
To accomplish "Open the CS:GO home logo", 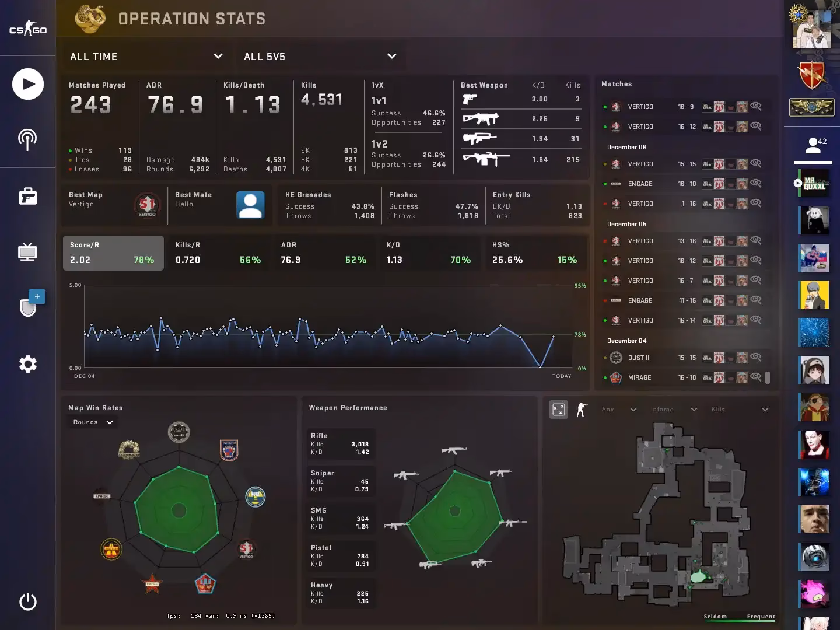I will point(28,29).
